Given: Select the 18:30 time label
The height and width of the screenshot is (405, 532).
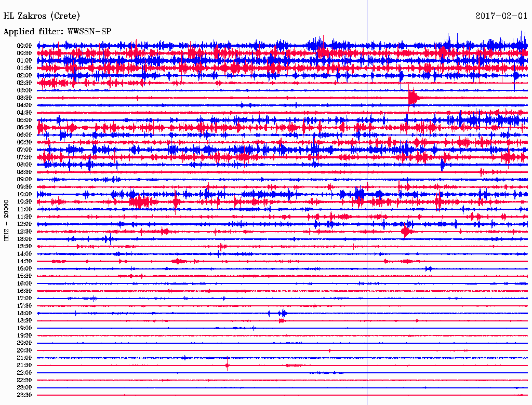Looking at the screenshot, I should point(24,320).
